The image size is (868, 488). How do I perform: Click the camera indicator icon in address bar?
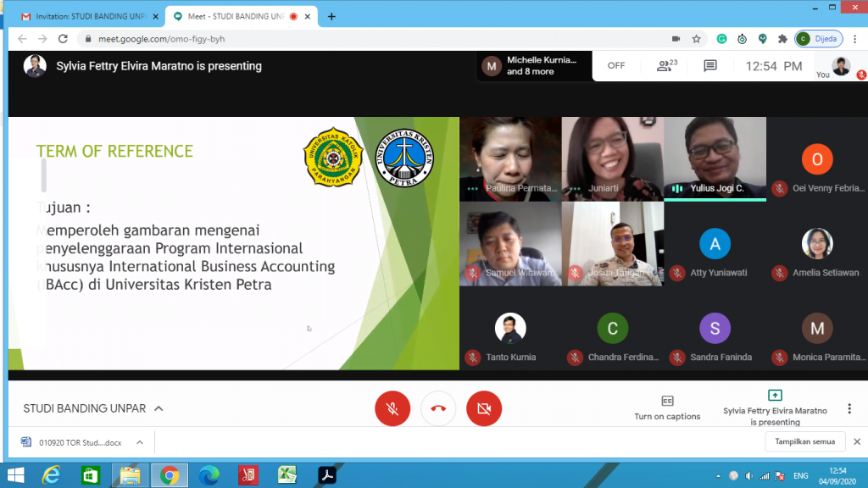(x=676, y=39)
